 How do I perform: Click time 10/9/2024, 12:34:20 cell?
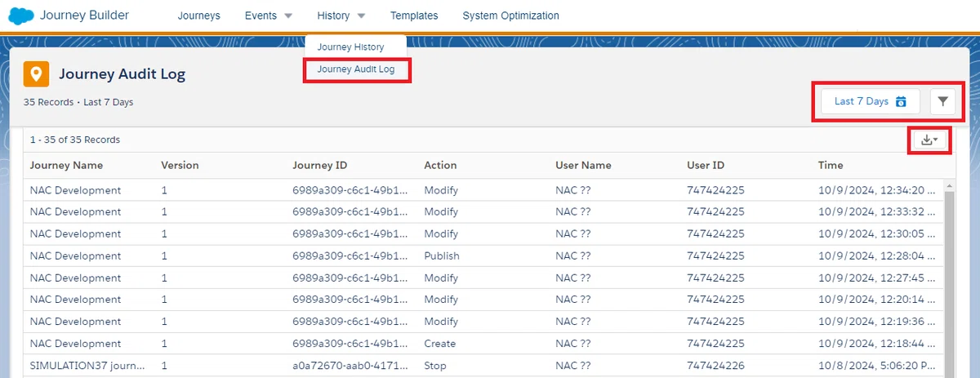tap(876, 190)
